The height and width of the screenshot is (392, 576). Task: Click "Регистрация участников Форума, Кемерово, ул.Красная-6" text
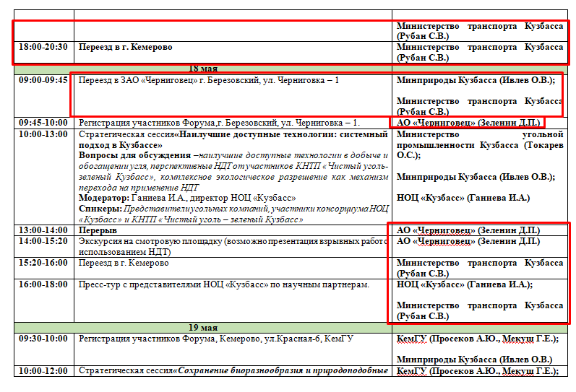tap(200, 339)
